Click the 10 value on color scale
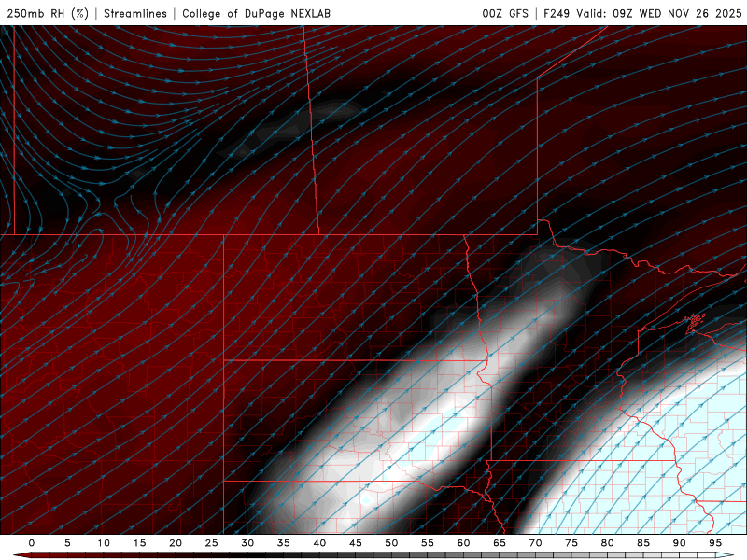The height and width of the screenshot is (560, 747). [104, 543]
